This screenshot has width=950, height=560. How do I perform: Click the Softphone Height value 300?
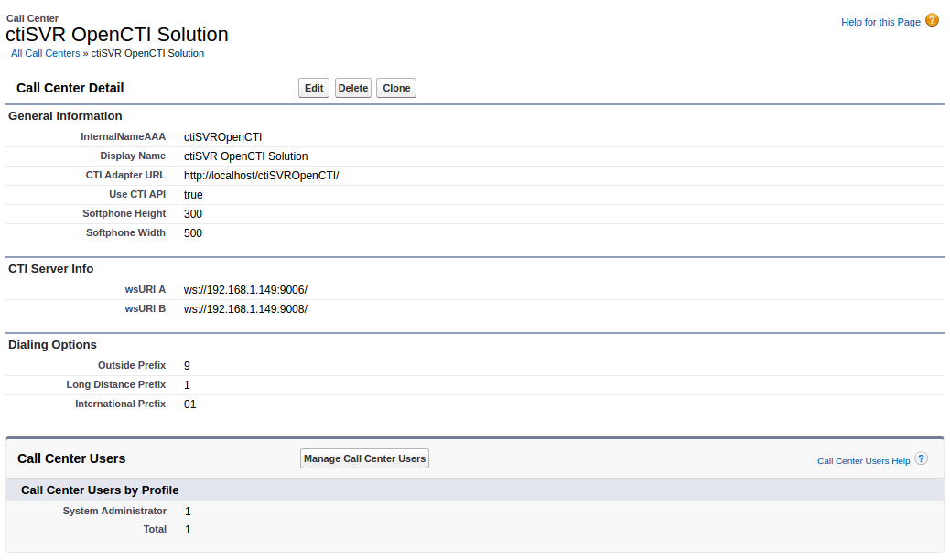(193, 214)
